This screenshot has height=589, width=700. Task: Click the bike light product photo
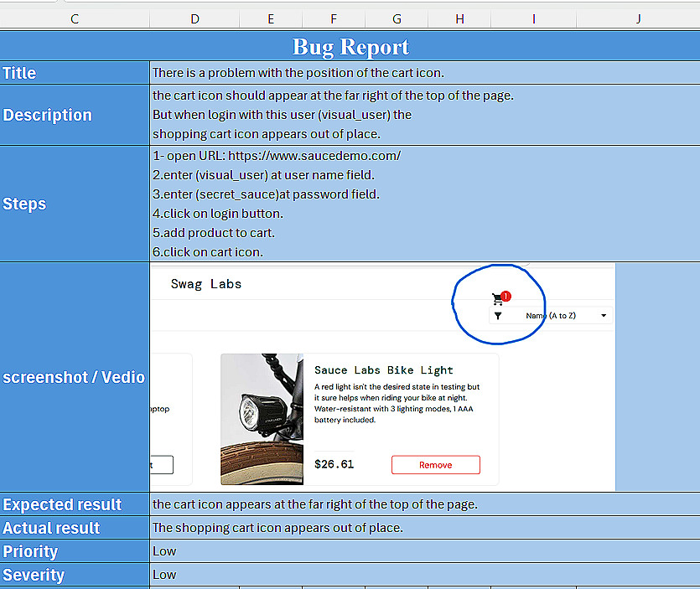tap(262, 419)
